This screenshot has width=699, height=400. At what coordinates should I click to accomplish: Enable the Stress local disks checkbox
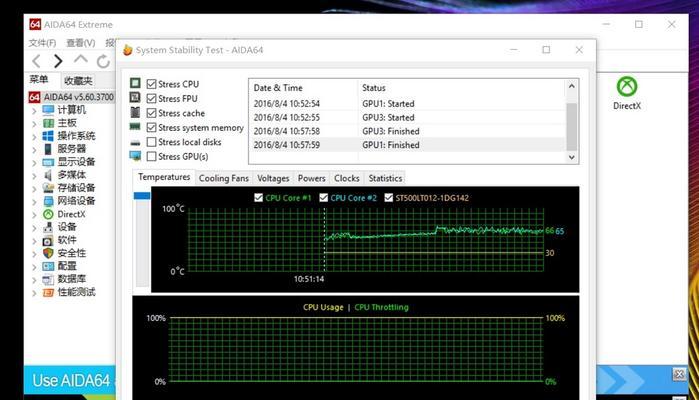(x=151, y=142)
